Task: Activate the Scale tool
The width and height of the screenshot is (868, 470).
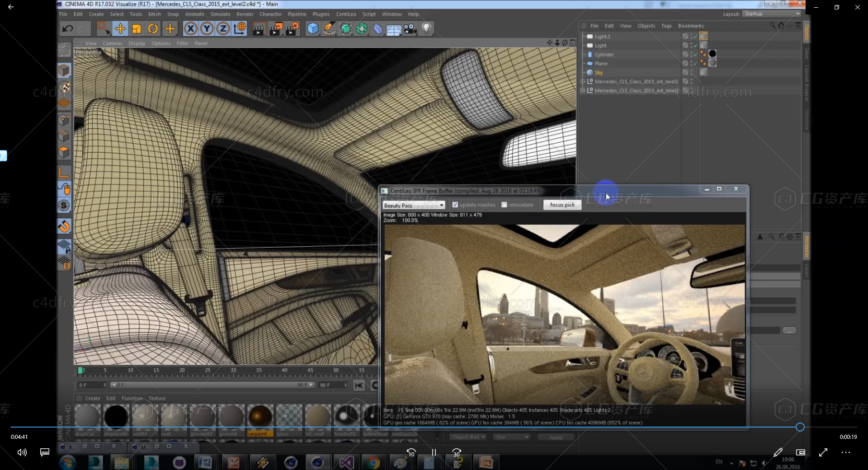Action: pos(137,29)
